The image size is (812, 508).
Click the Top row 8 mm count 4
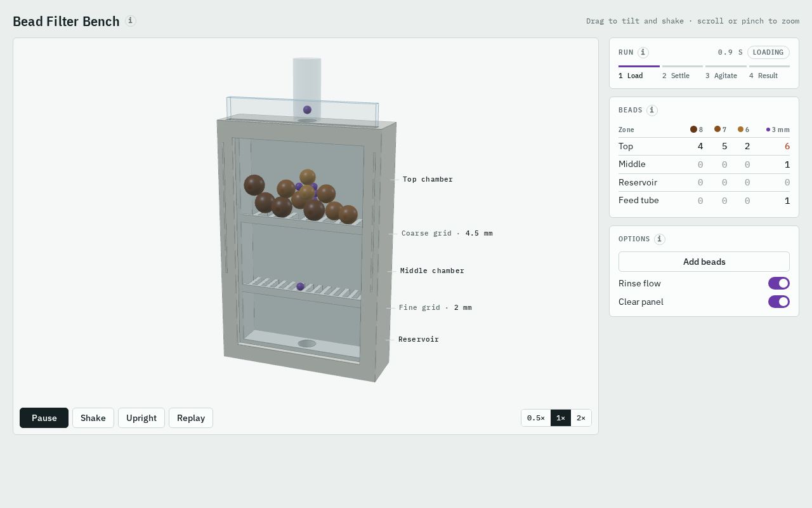[x=700, y=146]
